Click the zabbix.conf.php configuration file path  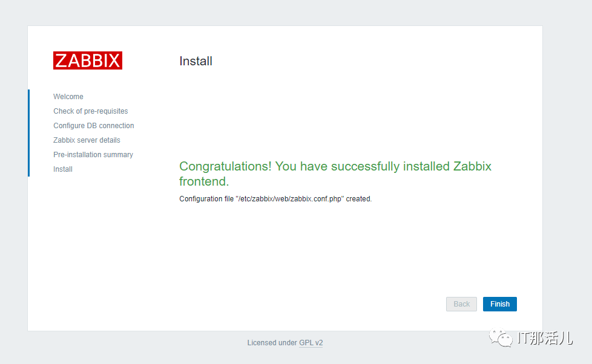(289, 199)
